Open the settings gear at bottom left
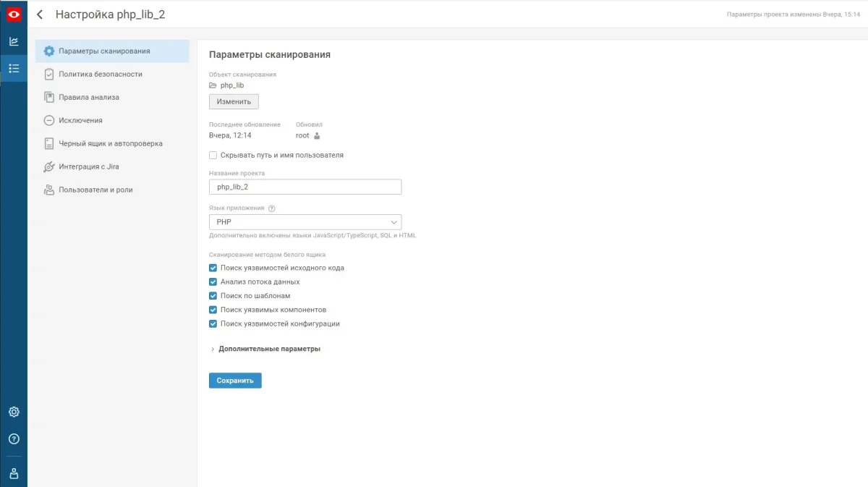Screen dimensions: 868x487 [13, 412]
